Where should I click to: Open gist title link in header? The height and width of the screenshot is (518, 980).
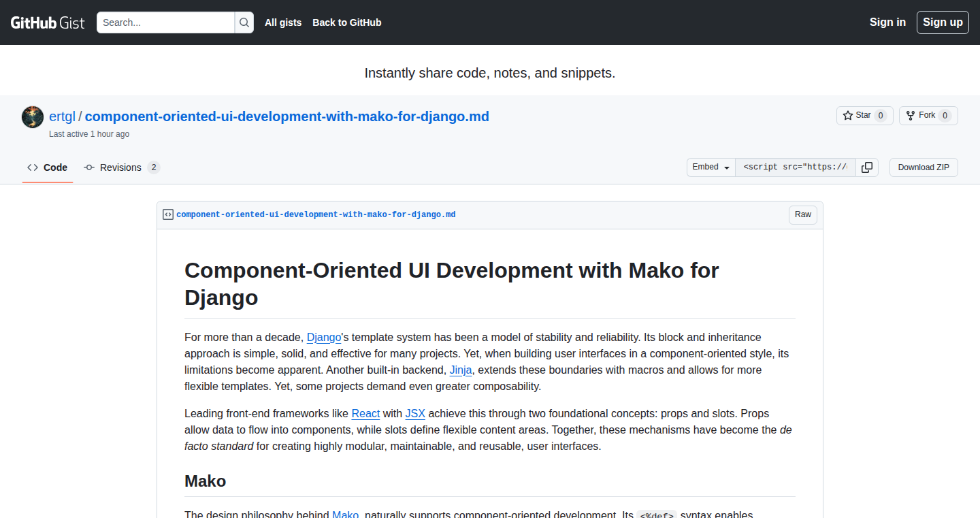tap(287, 116)
